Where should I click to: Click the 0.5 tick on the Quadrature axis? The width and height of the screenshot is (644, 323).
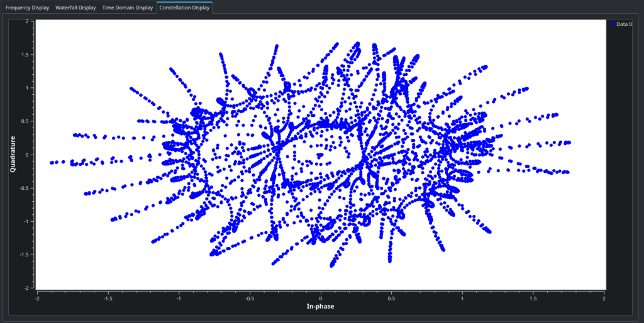26,121
